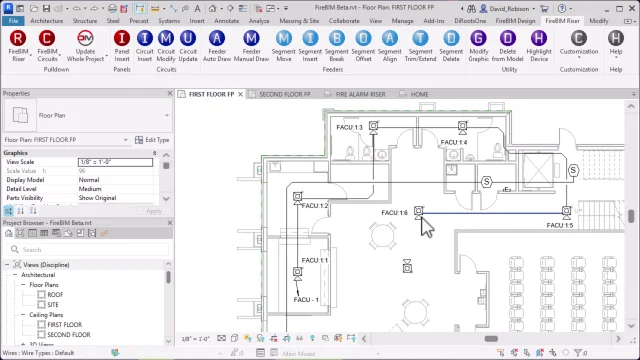Collapse the Ceiling Plans tree node
640x360 pixels.
coord(23,315)
